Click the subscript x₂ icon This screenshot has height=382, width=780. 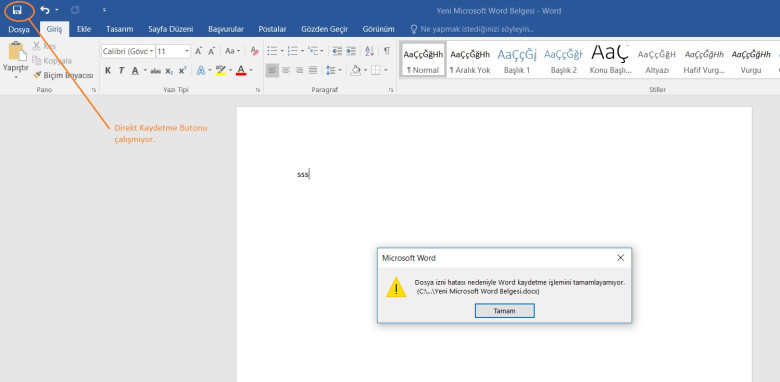pos(169,71)
